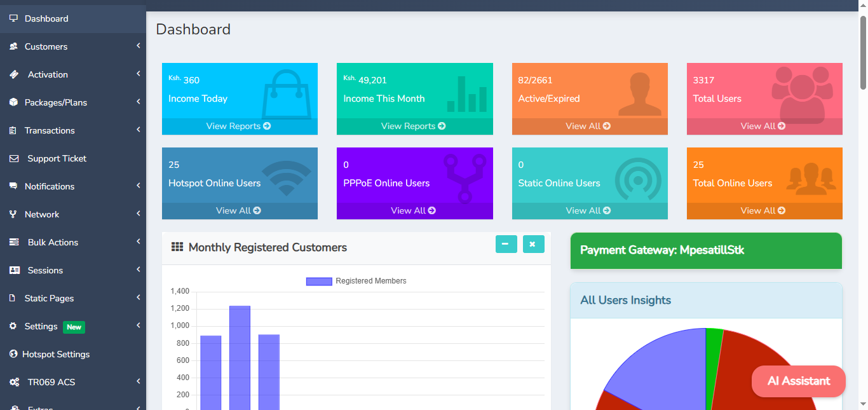Expand the Transactions menu arrow

coord(138,130)
